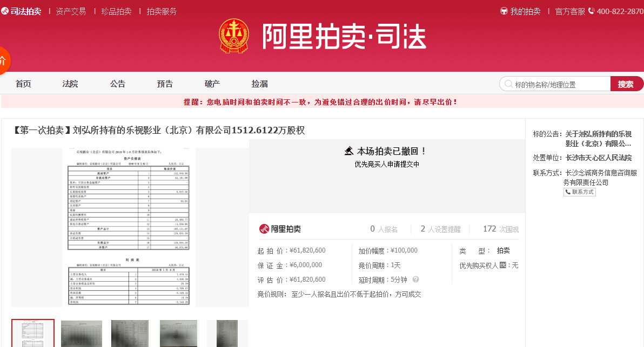Click the orange floating badge at left edge
This screenshot has height=347, width=644.
pos(4,60)
